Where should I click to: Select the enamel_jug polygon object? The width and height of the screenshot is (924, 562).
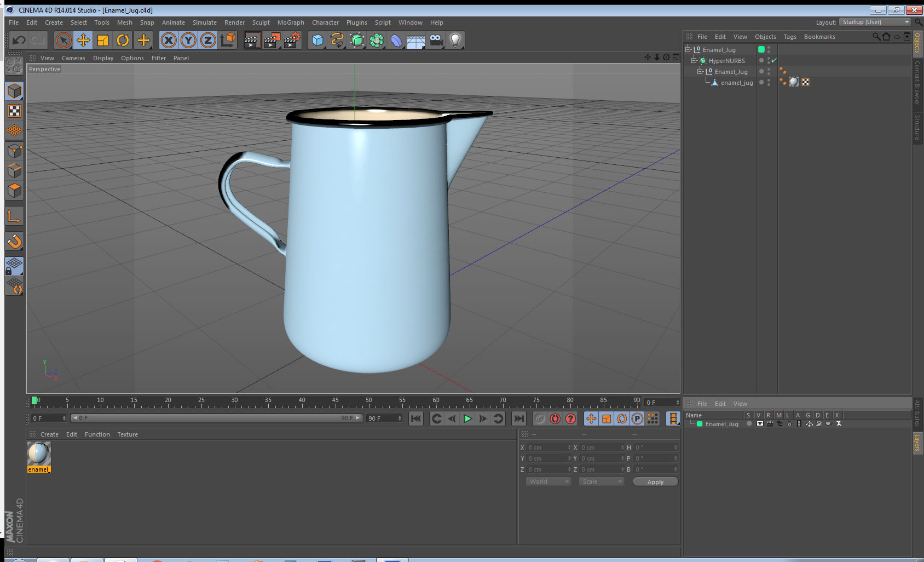point(737,83)
